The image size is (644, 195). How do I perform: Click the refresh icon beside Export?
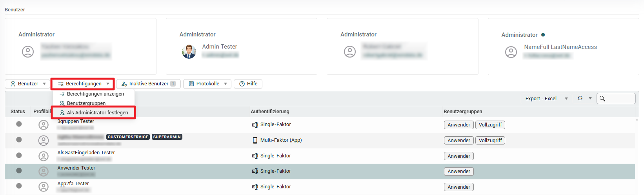pos(580,98)
